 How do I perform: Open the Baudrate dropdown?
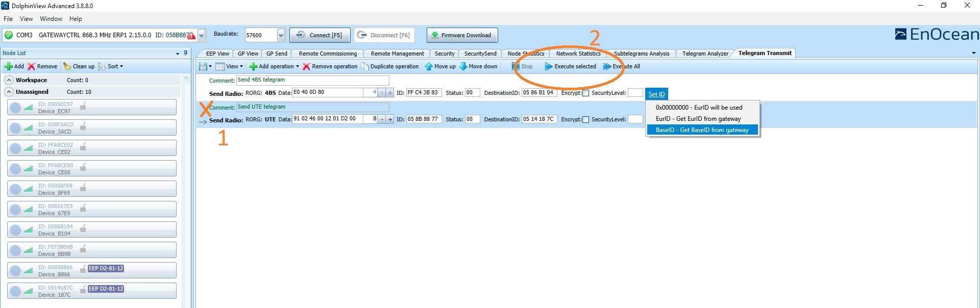click(x=281, y=35)
